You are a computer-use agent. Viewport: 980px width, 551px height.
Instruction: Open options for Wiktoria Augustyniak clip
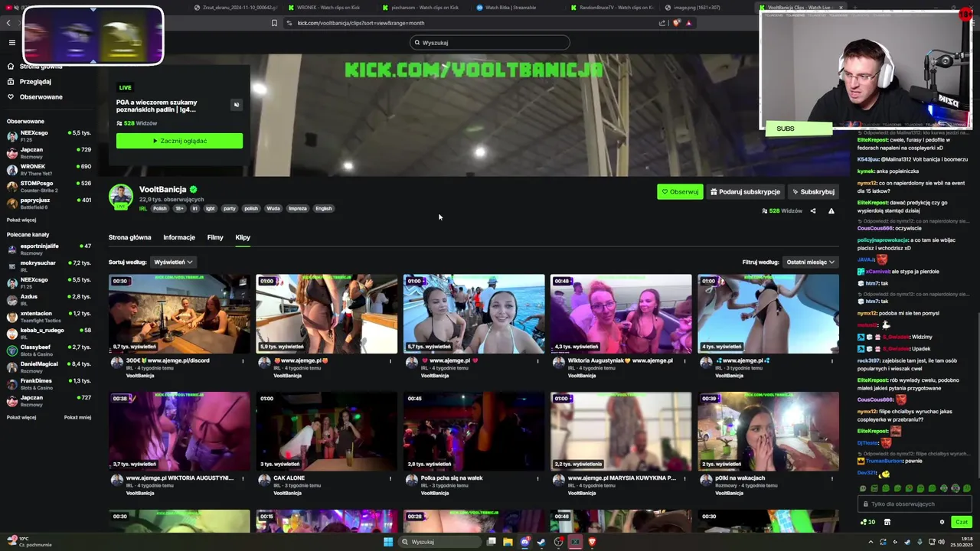(x=684, y=361)
